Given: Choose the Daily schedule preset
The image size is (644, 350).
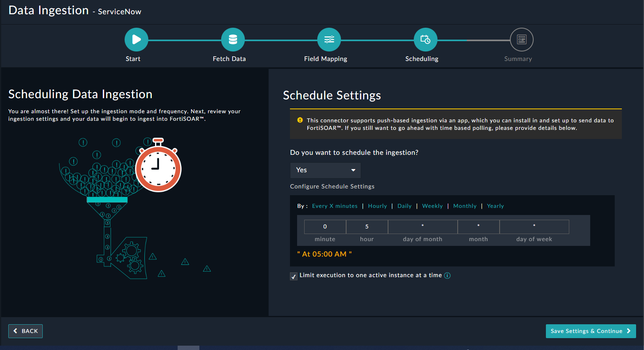Looking at the screenshot, I should (x=404, y=206).
